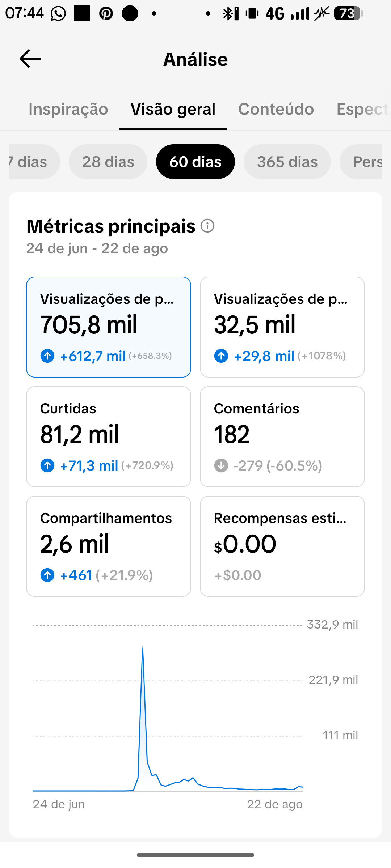The height and width of the screenshot is (868, 391).
Task: Tap the peak of the views chart
Action: 143,647
